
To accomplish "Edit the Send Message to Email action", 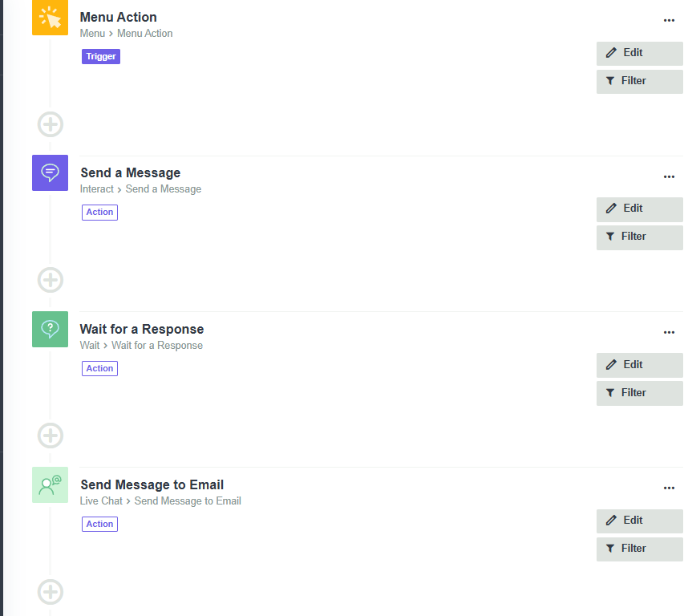I will tap(639, 521).
